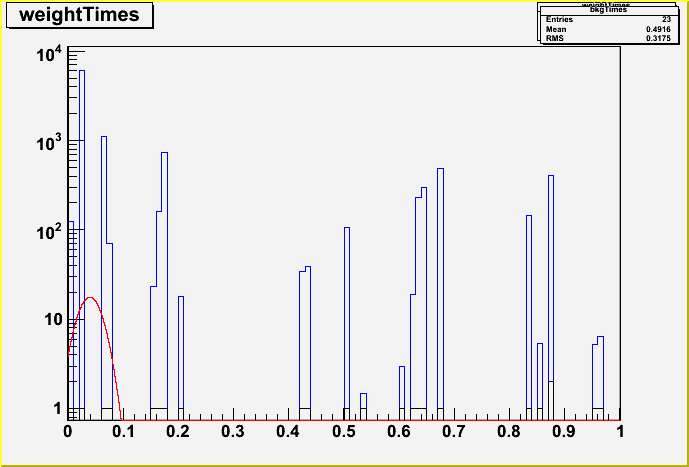Select the tall black bar near 0.67

(x=440, y=290)
